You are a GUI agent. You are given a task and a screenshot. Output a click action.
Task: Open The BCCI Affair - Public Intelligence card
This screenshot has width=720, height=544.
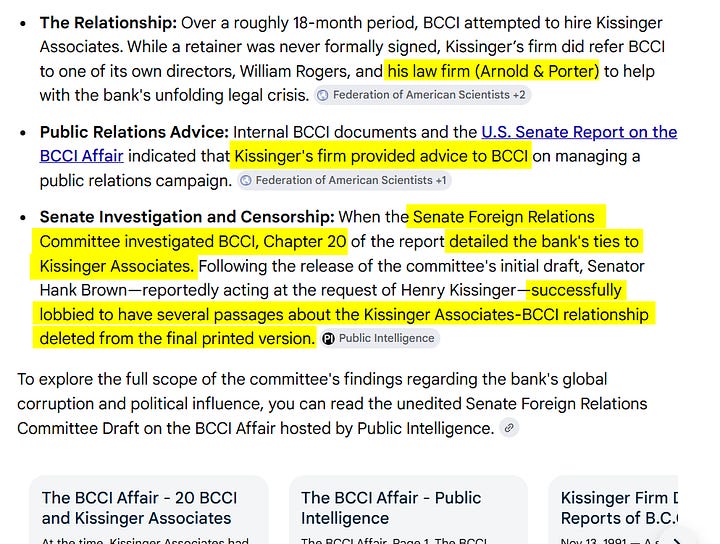click(x=408, y=510)
